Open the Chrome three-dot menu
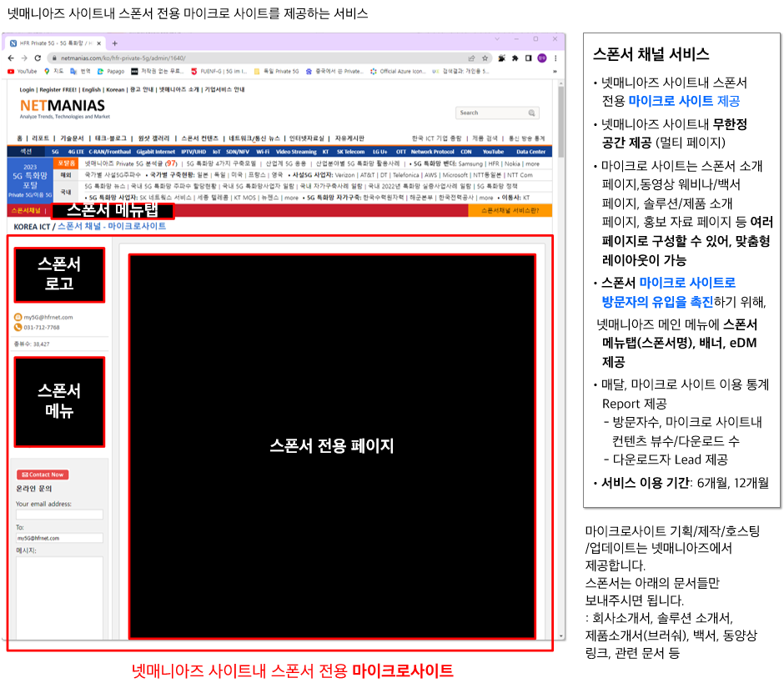 click(x=555, y=58)
